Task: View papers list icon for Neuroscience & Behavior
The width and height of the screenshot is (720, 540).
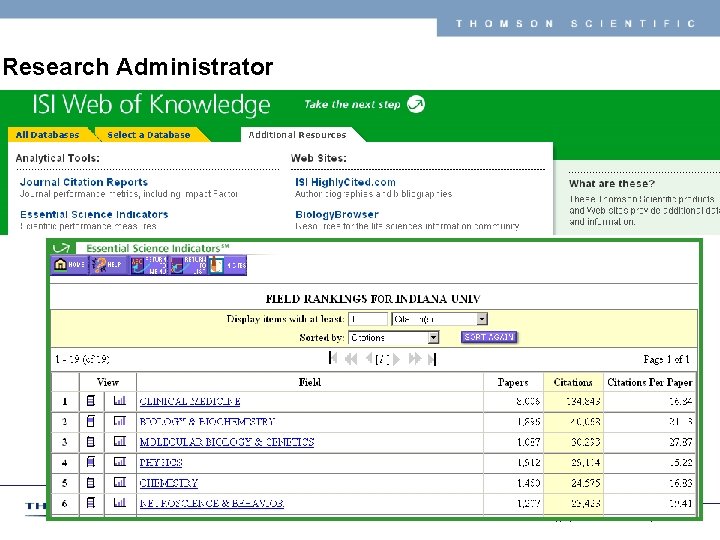Action: coord(91,503)
